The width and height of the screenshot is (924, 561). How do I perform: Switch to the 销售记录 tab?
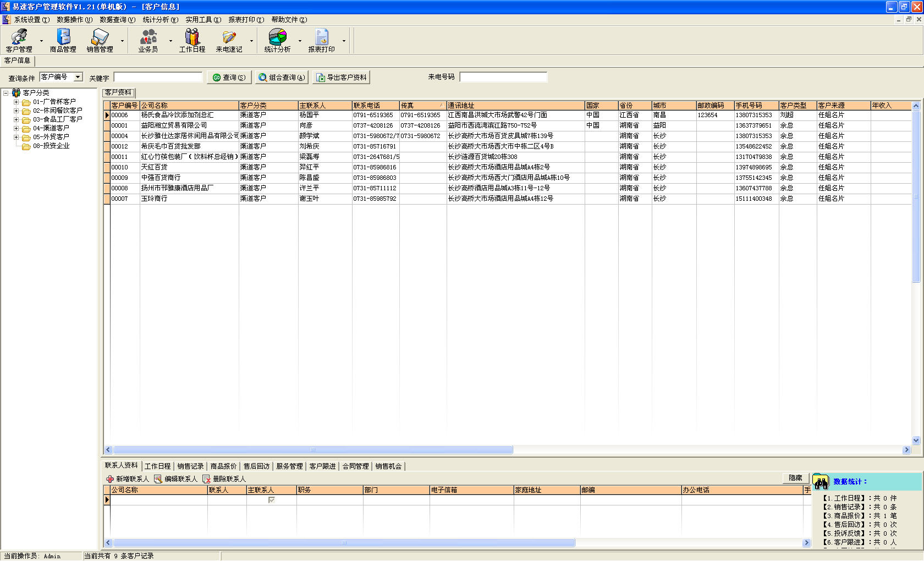[x=190, y=466]
